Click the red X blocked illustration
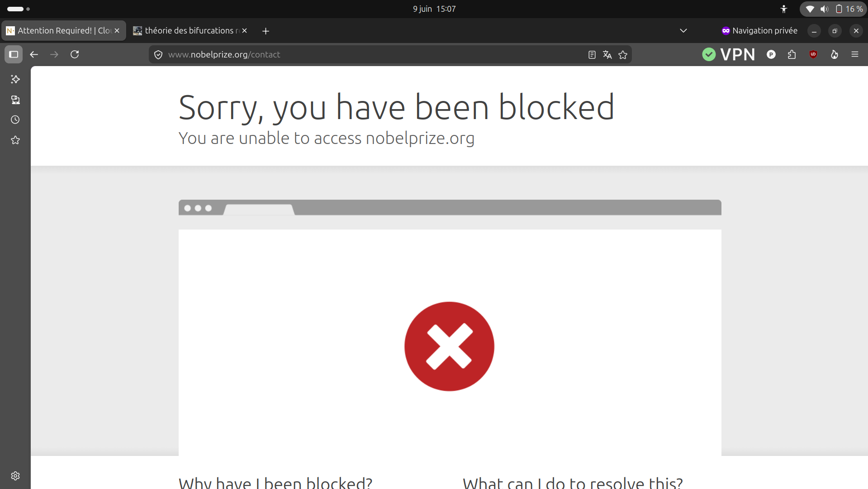Image resolution: width=868 pixels, height=489 pixels. (x=449, y=346)
